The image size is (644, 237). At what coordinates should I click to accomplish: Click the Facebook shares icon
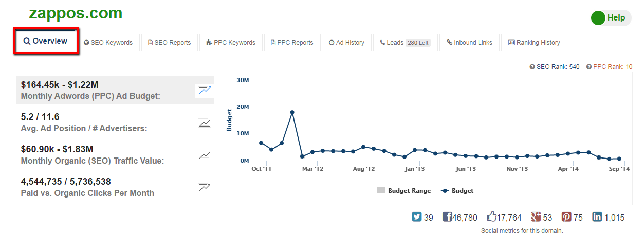pyautogui.click(x=447, y=217)
